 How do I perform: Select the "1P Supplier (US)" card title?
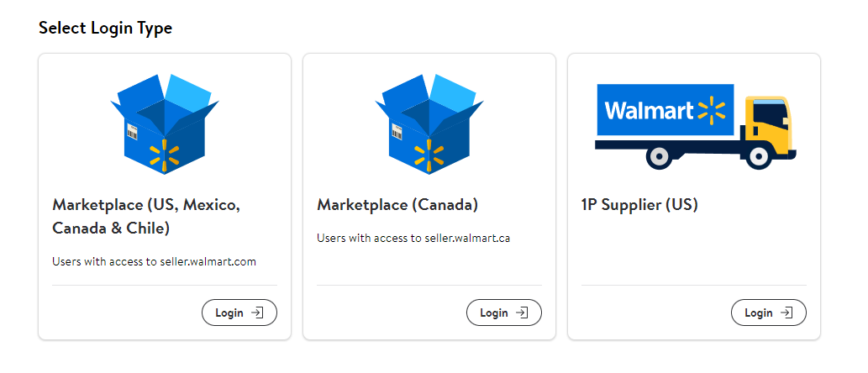click(x=639, y=205)
